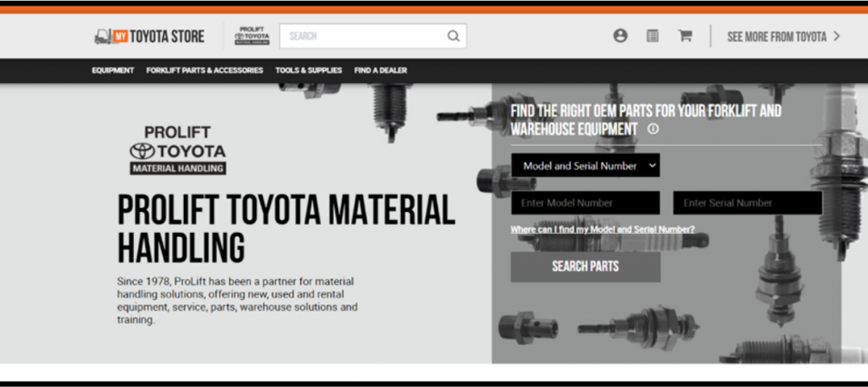Focus the top Search input field

373,36
